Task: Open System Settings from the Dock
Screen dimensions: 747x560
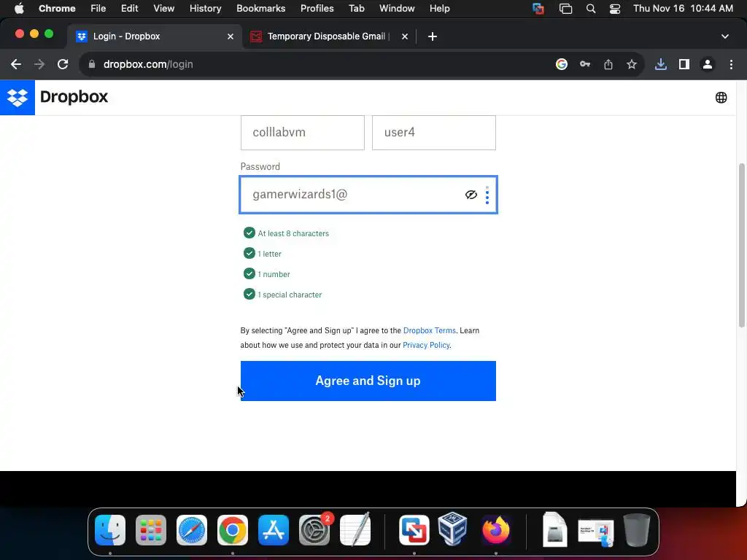Action: point(314,530)
